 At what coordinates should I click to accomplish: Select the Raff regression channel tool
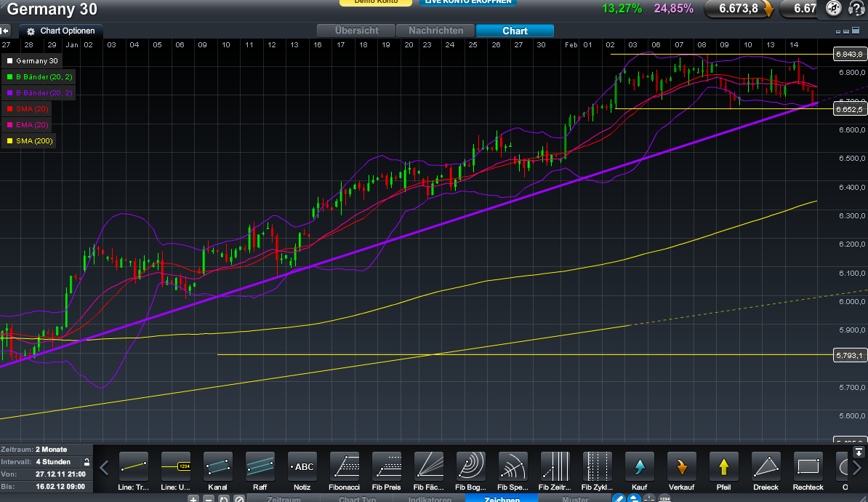tap(260, 466)
